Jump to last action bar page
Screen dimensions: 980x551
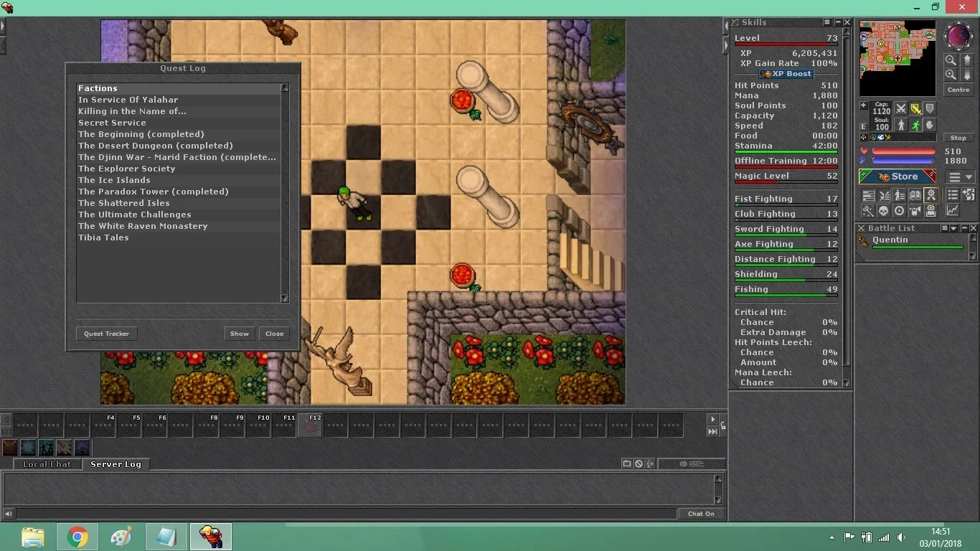pyautogui.click(x=712, y=431)
